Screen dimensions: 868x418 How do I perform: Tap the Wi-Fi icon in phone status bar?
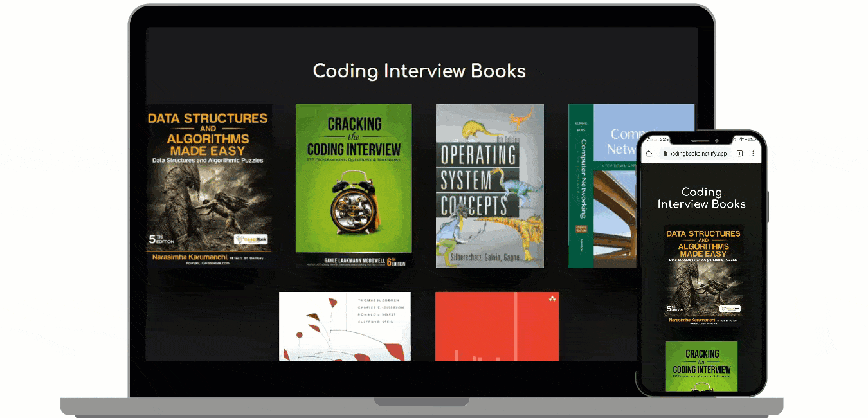(741, 138)
